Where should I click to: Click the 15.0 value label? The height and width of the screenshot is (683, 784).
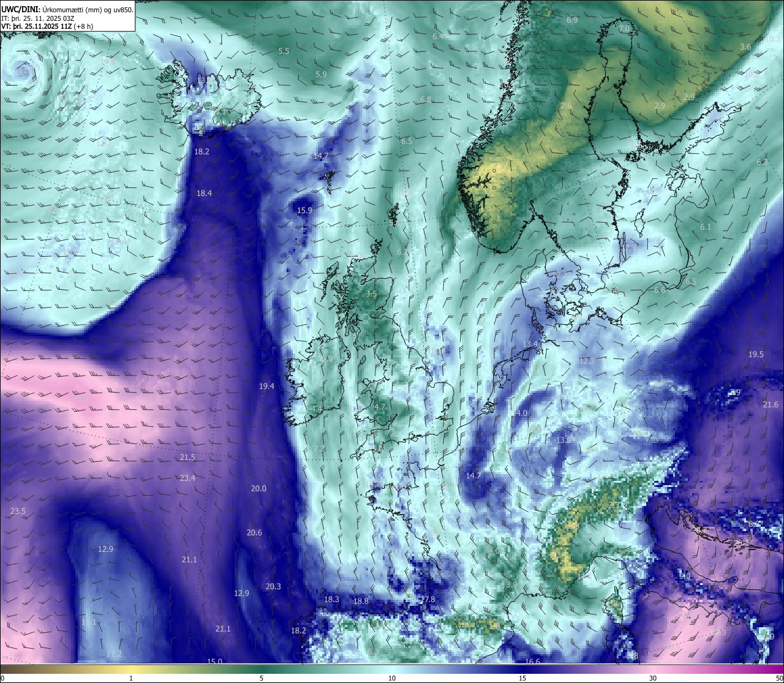[214, 661]
